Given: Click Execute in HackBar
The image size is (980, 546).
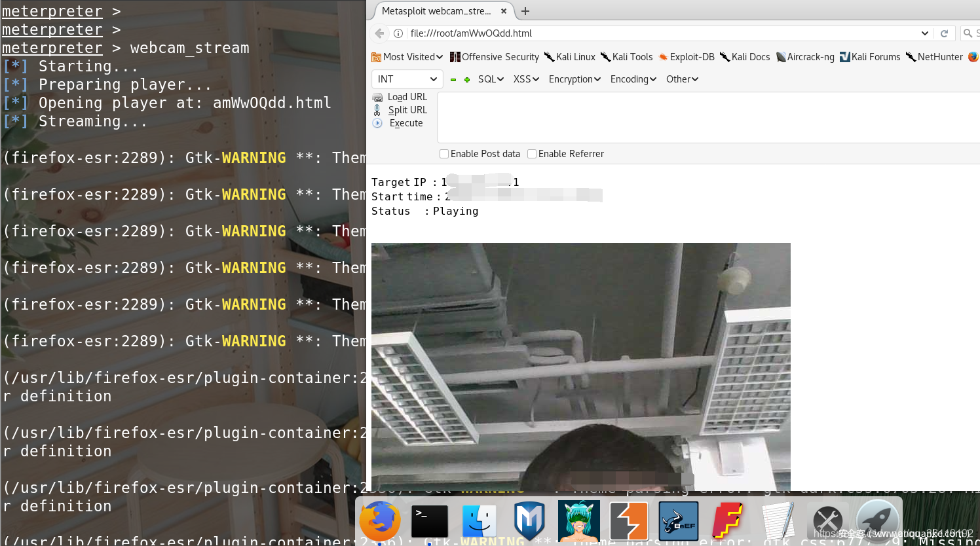Looking at the screenshot, I should click(x=398, y=123).
